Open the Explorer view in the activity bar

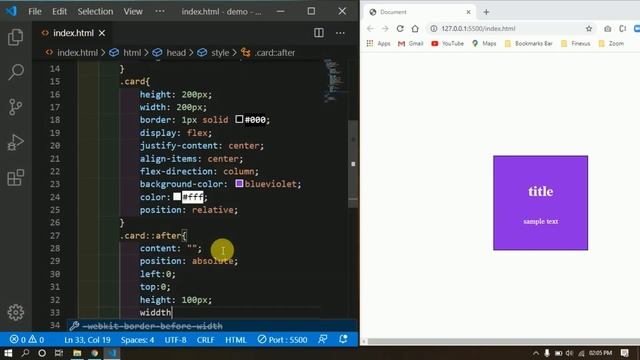point(16,37)
